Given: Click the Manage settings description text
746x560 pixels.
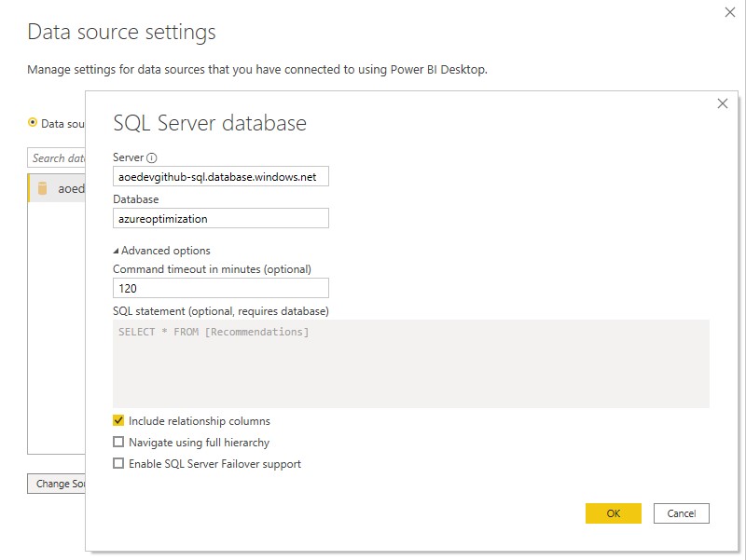Looking at the screenshot, I should pos(257,69).
